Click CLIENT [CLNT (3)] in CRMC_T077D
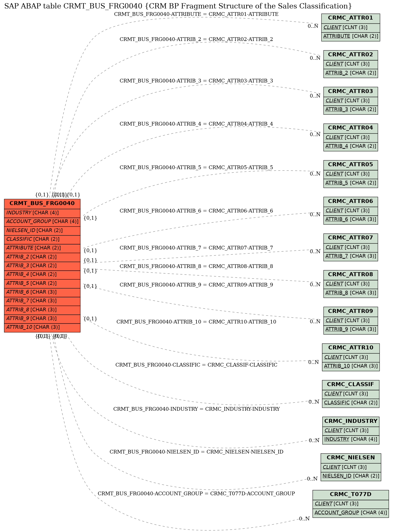Image resolution: width=393 pixels, height=532 pixels. point(350,504)
